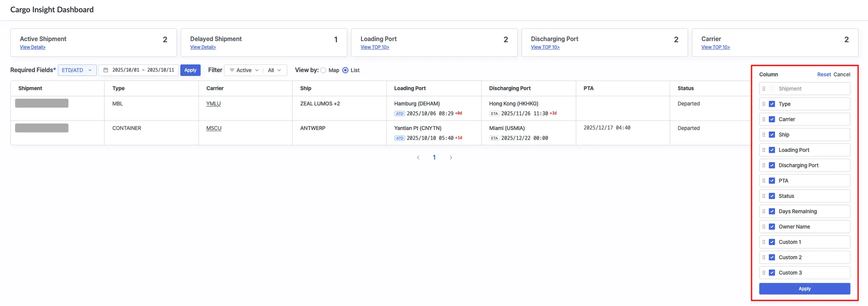Open the All filter dropdown
The height and width of the screenshot is (306, 868).
(x=274, y=70)
